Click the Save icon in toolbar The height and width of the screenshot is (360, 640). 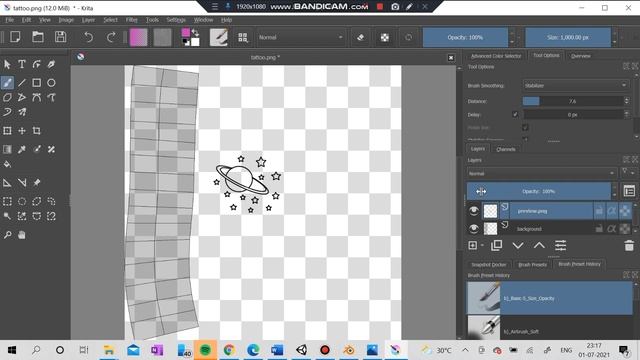click(x=60, y=37)
